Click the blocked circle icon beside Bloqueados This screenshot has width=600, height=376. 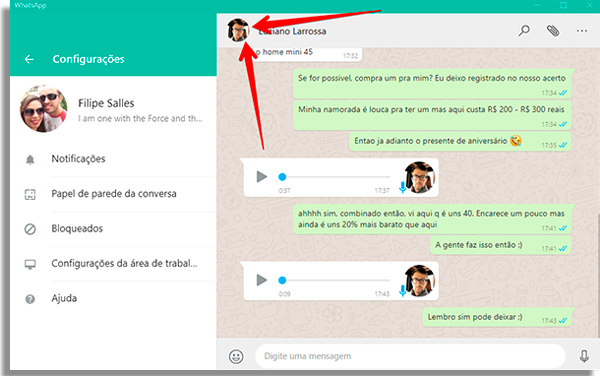tap(30, 229)
